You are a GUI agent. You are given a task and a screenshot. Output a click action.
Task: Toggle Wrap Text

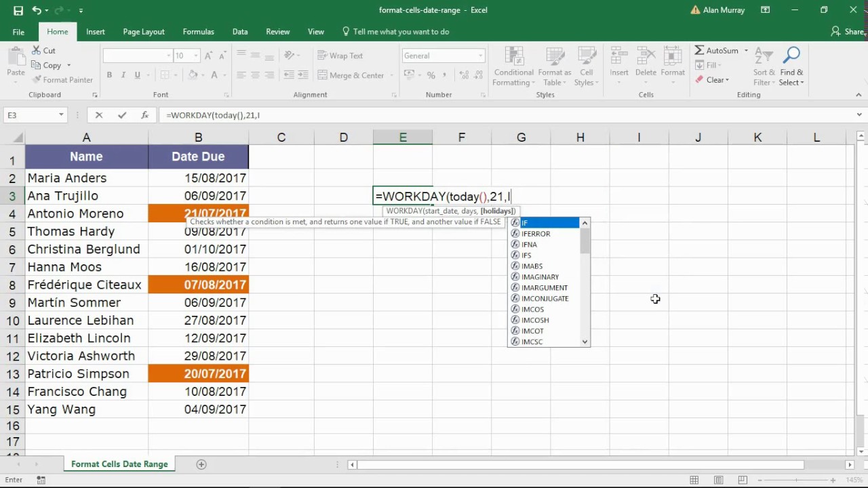[340, 56]
